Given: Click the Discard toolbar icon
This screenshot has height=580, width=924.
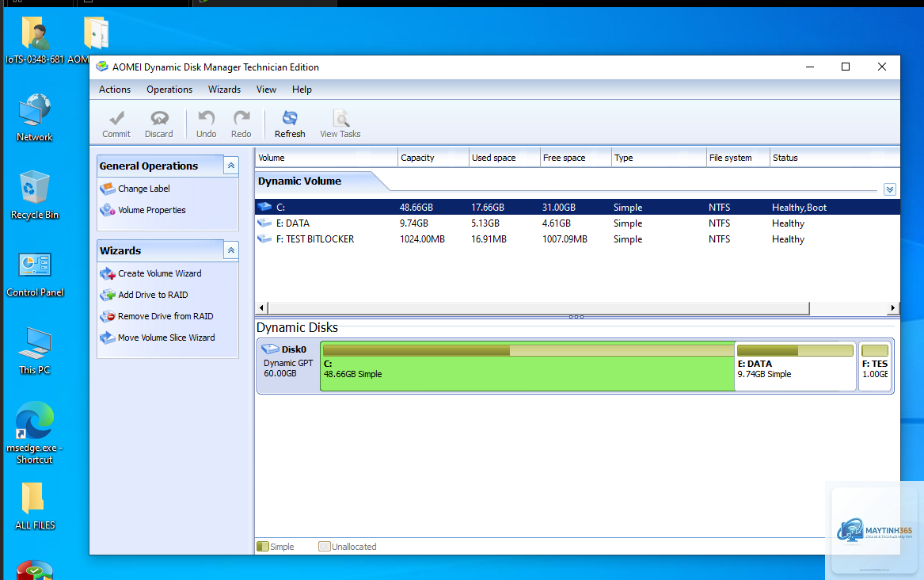Looking at the screenshot, I should point(159,119).
